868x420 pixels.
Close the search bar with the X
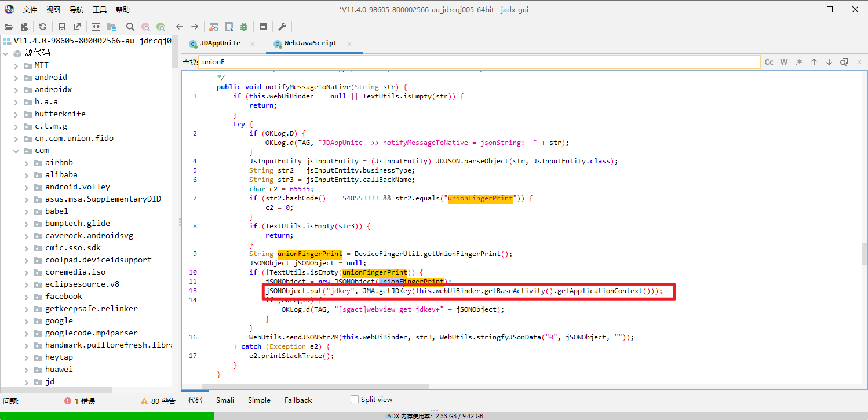coord(859,62)
